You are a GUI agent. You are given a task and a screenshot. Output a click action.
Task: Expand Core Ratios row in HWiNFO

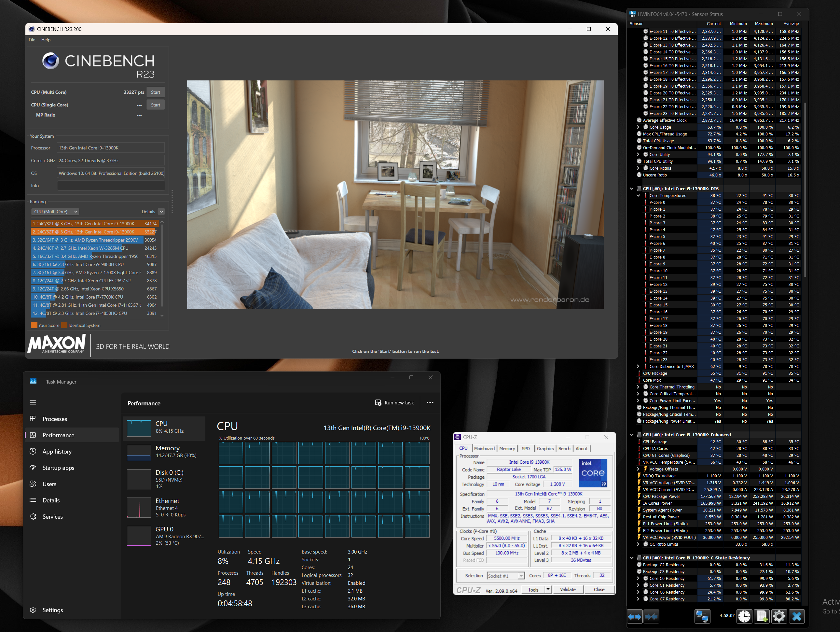(x=638, y=168)
